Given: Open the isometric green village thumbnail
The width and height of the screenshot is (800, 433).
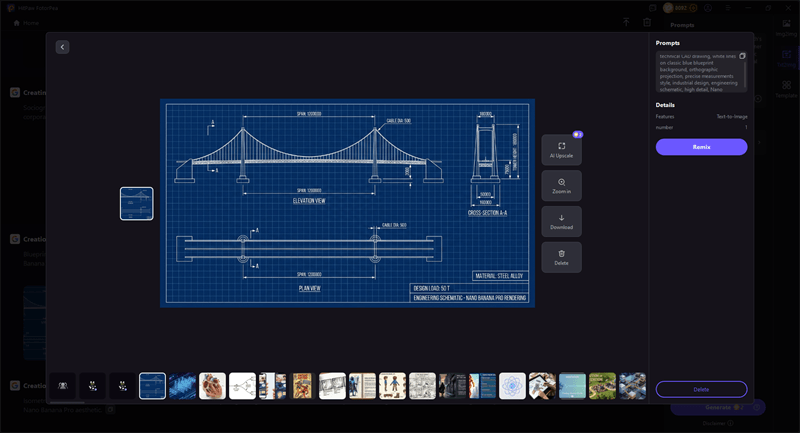Looking at the screenshot, I should tap(603, 386).
